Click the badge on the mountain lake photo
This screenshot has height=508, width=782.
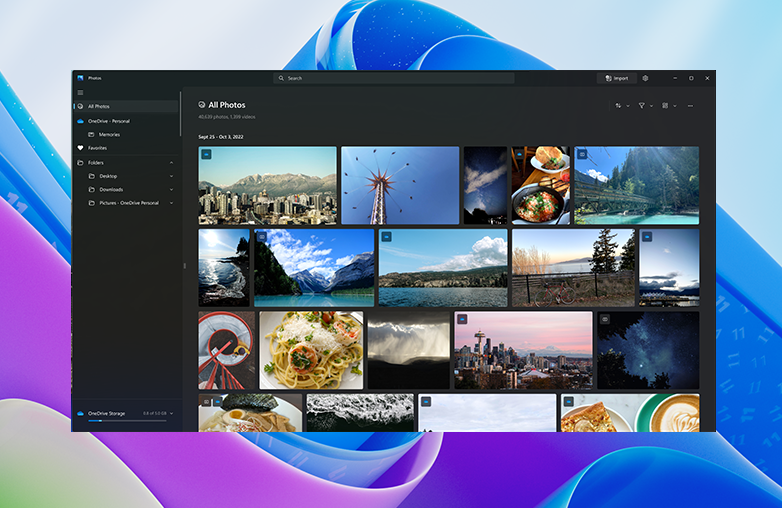coord(262,237)
